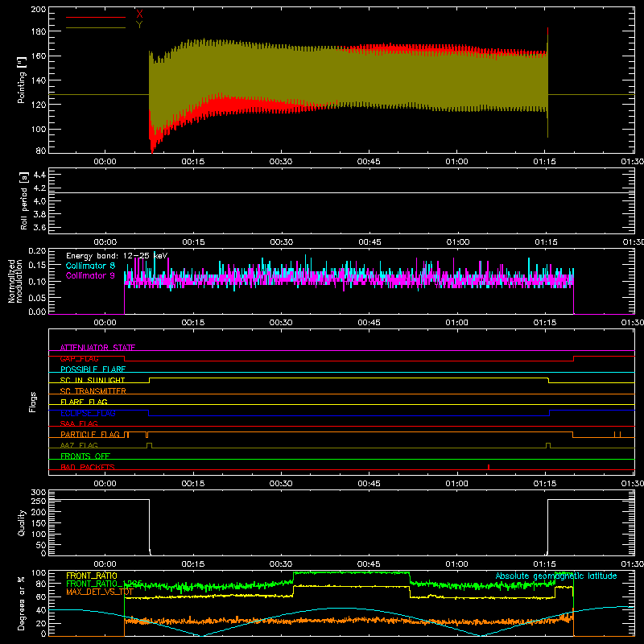Screen dimensions: 644x644
Task: Click the 300 tick on Quality axis
Action: click(x=39, y=492)
